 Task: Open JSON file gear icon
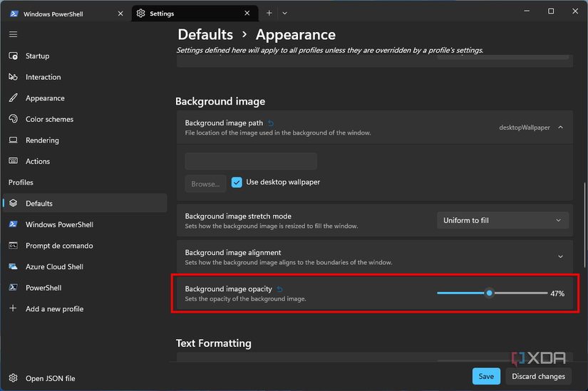click(13, 378)
